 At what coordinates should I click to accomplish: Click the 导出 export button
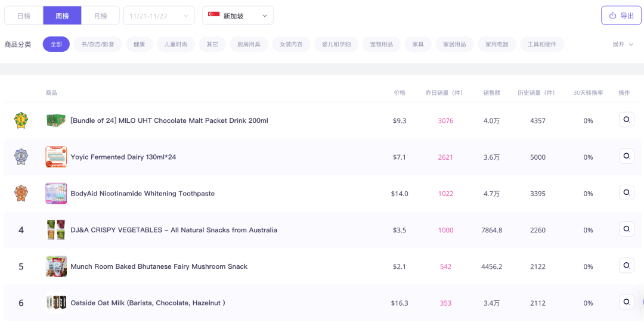coord(621,15)
